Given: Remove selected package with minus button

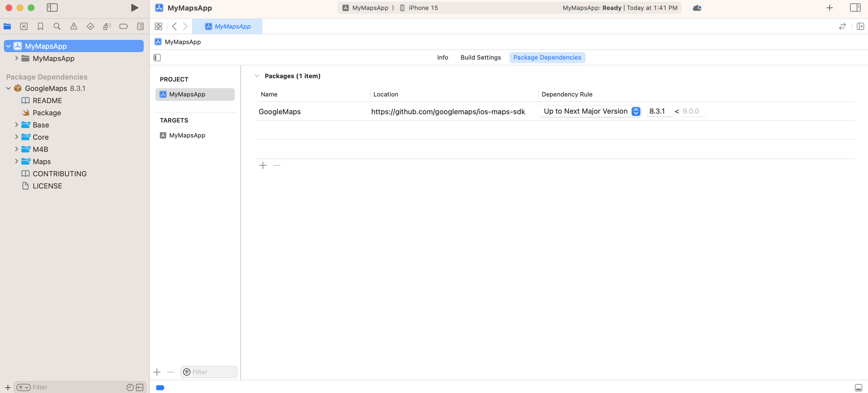Looking at the screenshot, I should [277, 166].
